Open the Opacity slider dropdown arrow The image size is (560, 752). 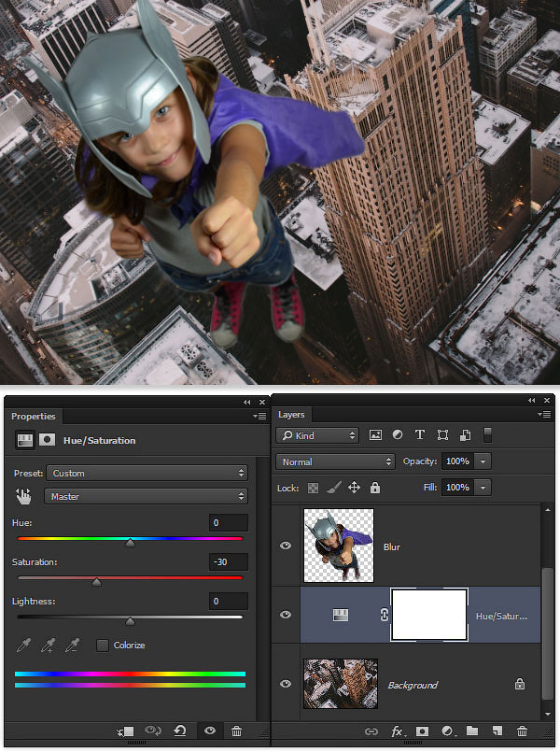click(483, 461)
